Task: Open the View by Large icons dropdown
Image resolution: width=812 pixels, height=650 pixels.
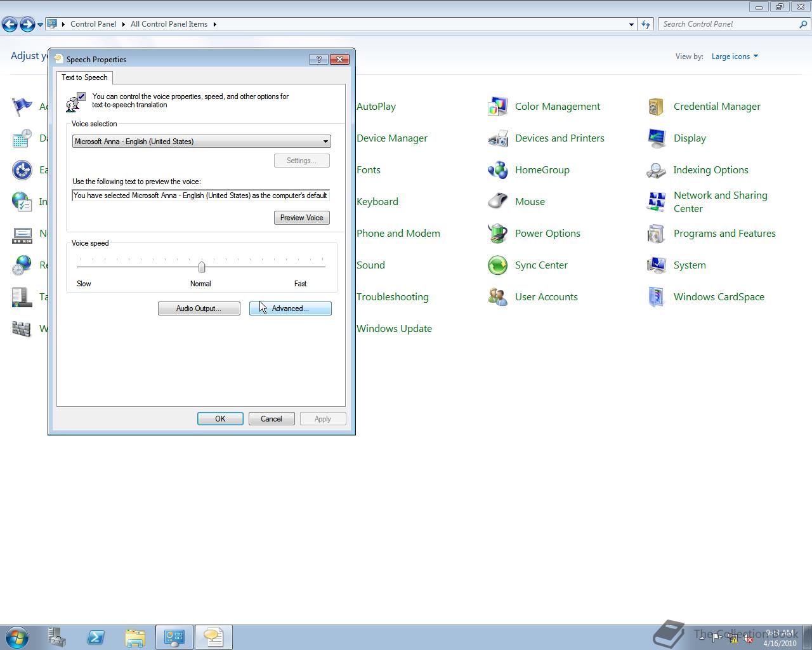Action: point(735,56)
